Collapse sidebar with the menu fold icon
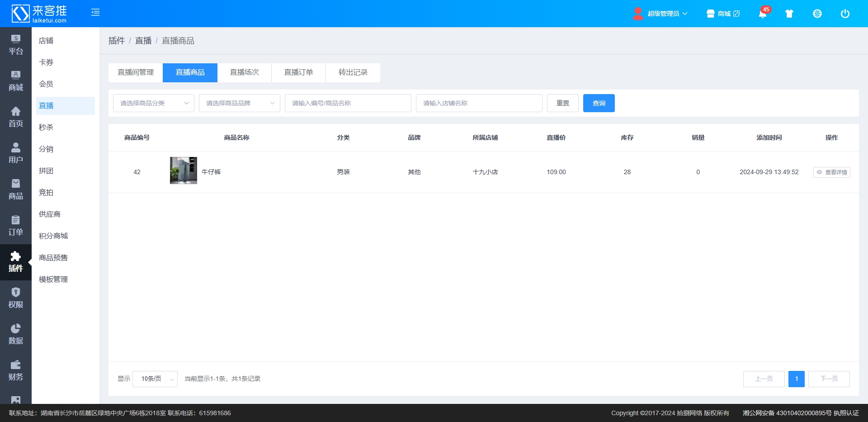This screenshot has width=868, height=422. click(95, 13)
